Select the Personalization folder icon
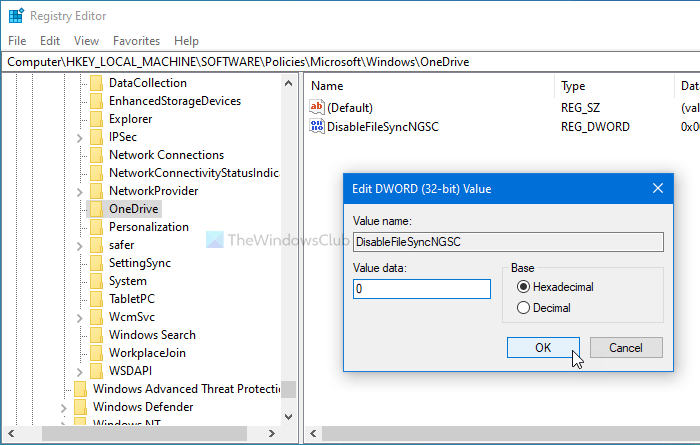Viewport: 700px width, 445px height. click(x=96, y=227)
